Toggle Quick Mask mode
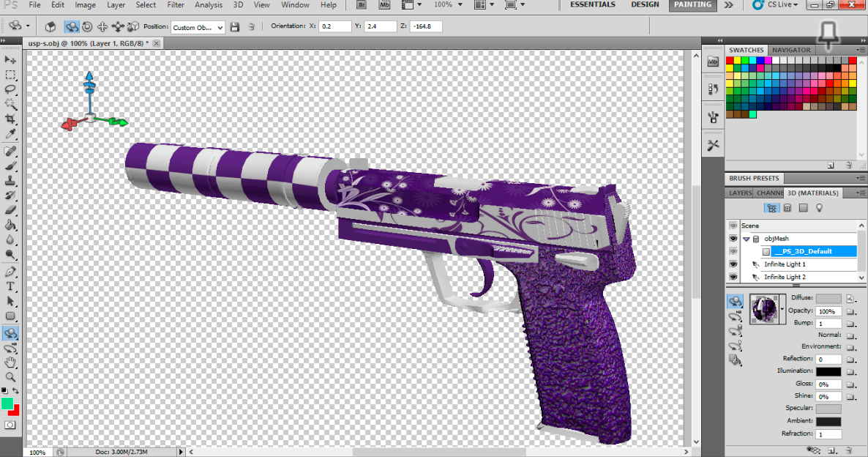868x457 pixels. (x=10, y=425)
